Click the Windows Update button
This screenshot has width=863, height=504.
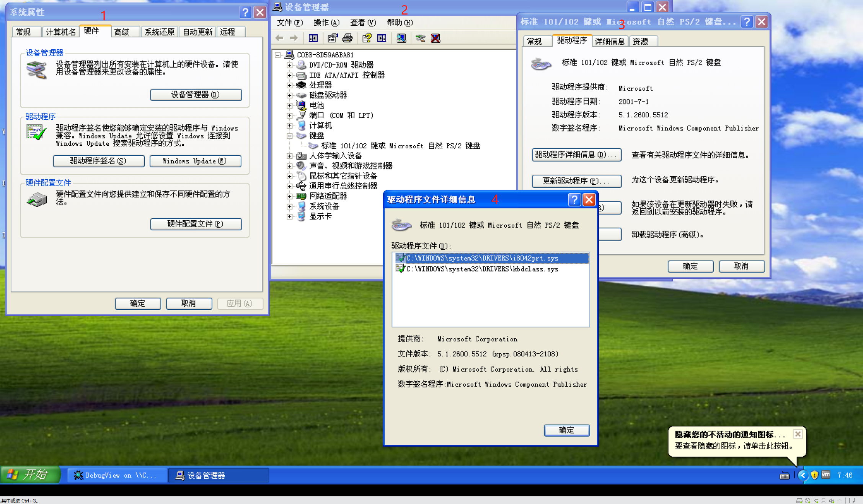click(x=196, y=161)
